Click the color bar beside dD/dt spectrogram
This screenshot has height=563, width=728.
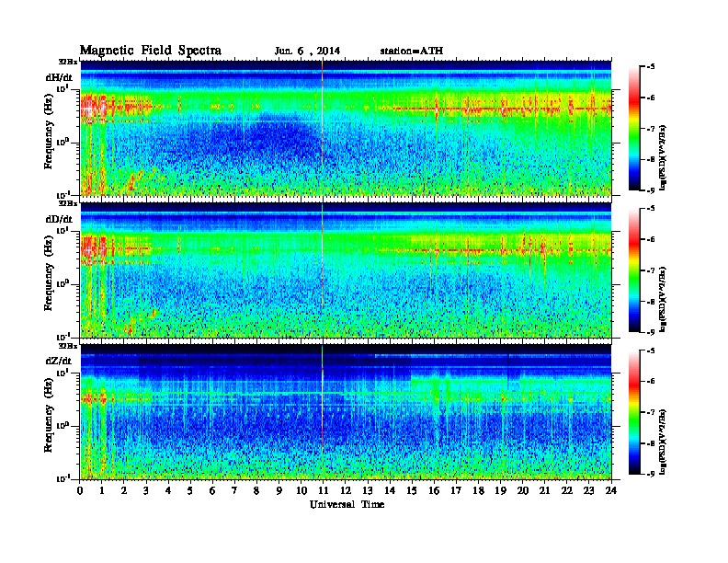coord(634,270)
